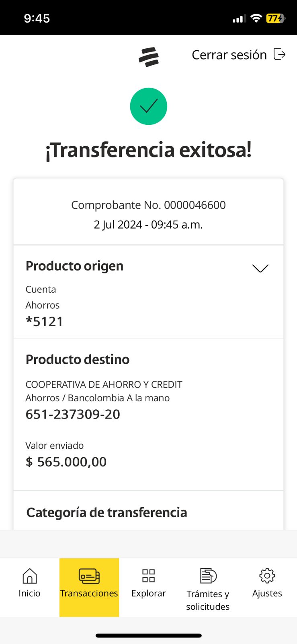Select the Ajustes label in navigation
This screenshot has width=297, height=644.
(x=267, y=593)
